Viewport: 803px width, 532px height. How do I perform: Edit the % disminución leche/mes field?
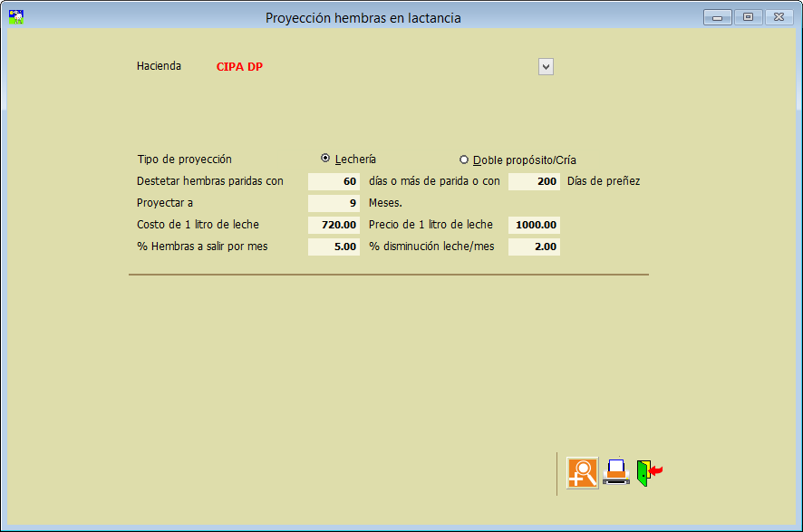(534, 247)
